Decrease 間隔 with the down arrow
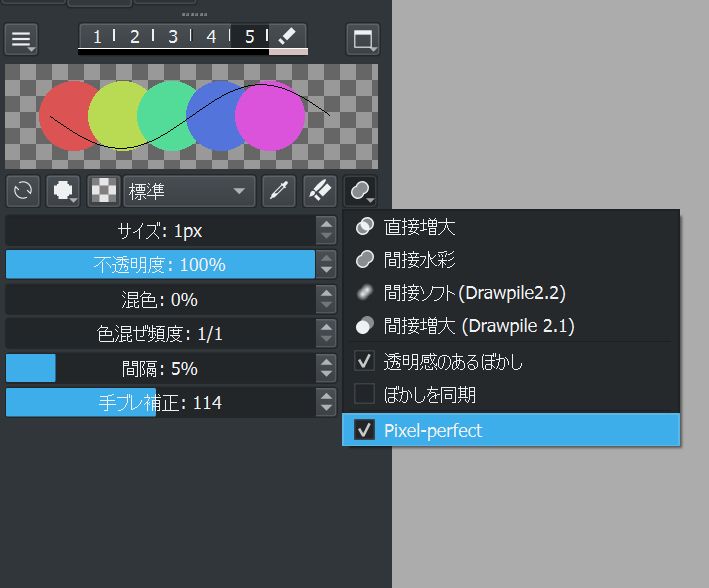The image size is (709, 588). [326, 375]
